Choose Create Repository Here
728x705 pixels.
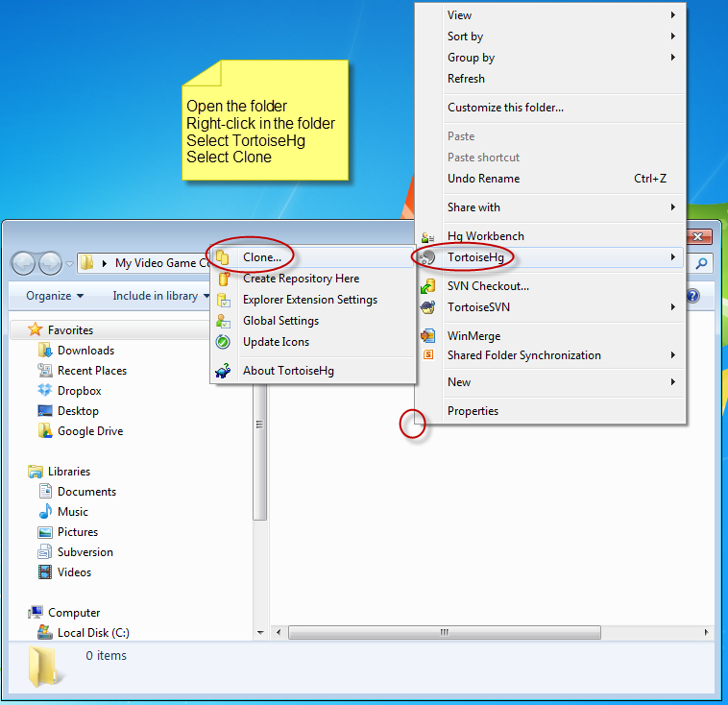(x=313, y=279)
